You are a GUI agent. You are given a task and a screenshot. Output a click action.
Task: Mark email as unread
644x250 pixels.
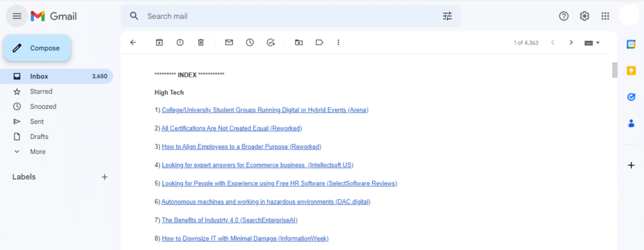[x=229, y=42]
